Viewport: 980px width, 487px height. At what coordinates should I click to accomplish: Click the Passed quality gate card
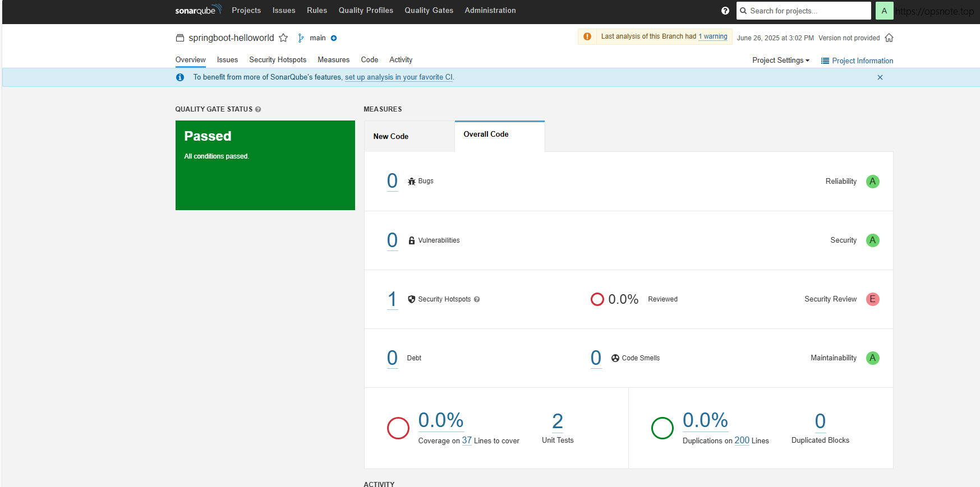tap(265, 165)
